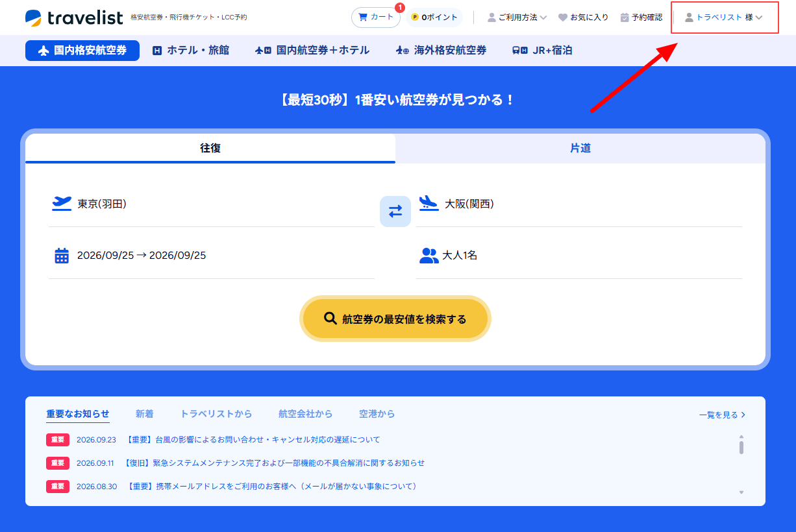This screenshot has width=796, height=532.
Task: Open the 携帯メールアドレス notice
Action: tap(271, 487)
